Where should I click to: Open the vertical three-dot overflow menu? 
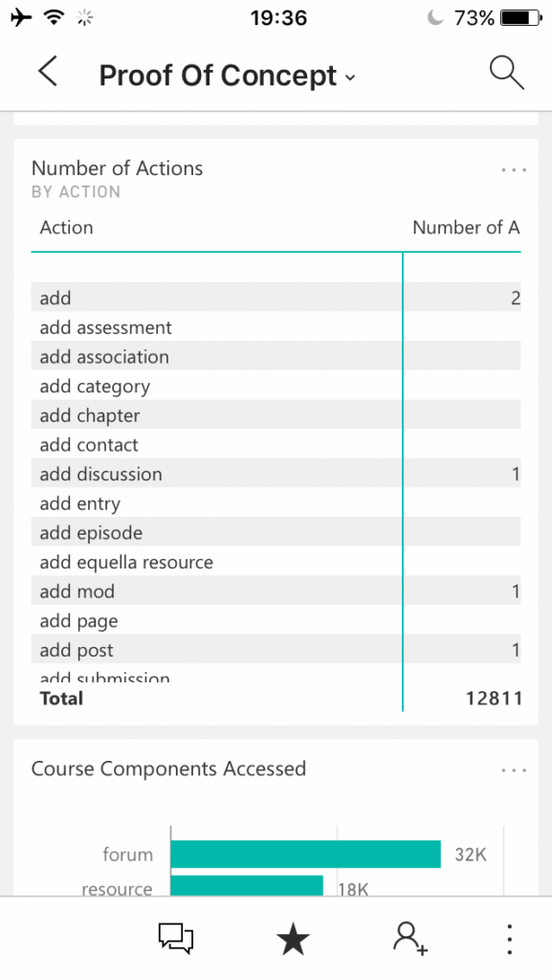coord(510,939)
